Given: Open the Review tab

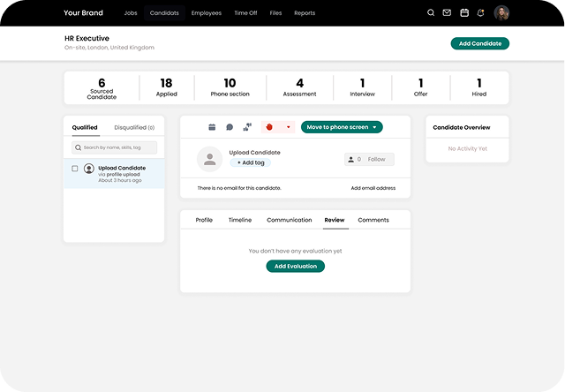Looking at the screenshot, I should (x=335, y=220).
